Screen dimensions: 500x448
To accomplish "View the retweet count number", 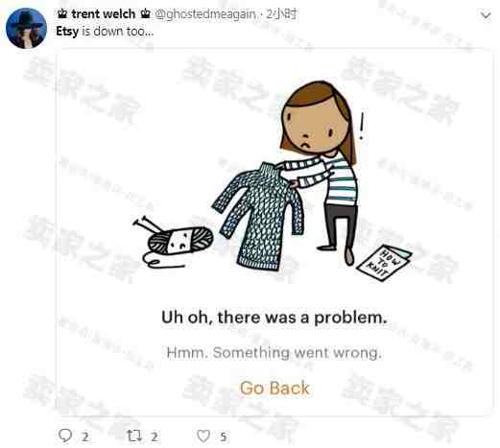I will [155, 436].
